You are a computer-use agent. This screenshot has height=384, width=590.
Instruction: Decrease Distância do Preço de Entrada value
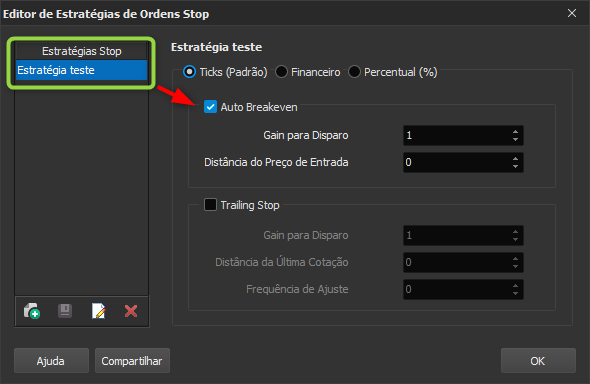click(515, 166)
